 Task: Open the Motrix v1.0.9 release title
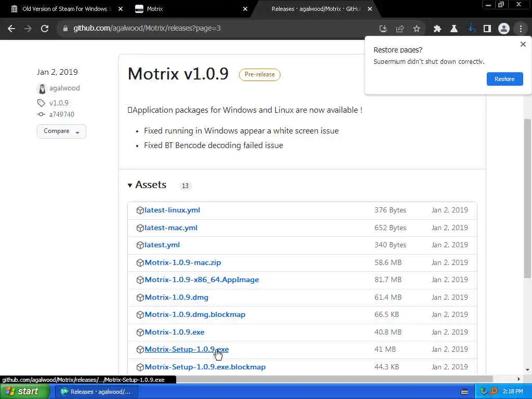point(178,74)
